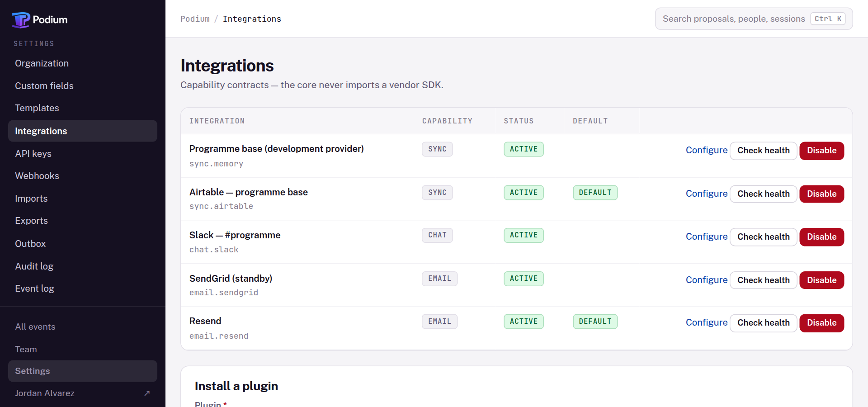Click the SYNC badge in Airtable row
Viewport: 868px width, 407px height.
[437, 193]
